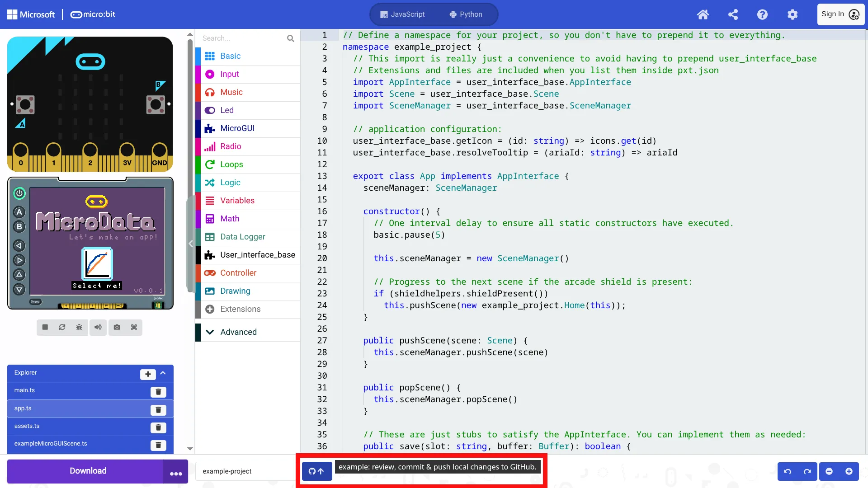Launch simulator in full screen
868x488 pixels.
(134, 327)
